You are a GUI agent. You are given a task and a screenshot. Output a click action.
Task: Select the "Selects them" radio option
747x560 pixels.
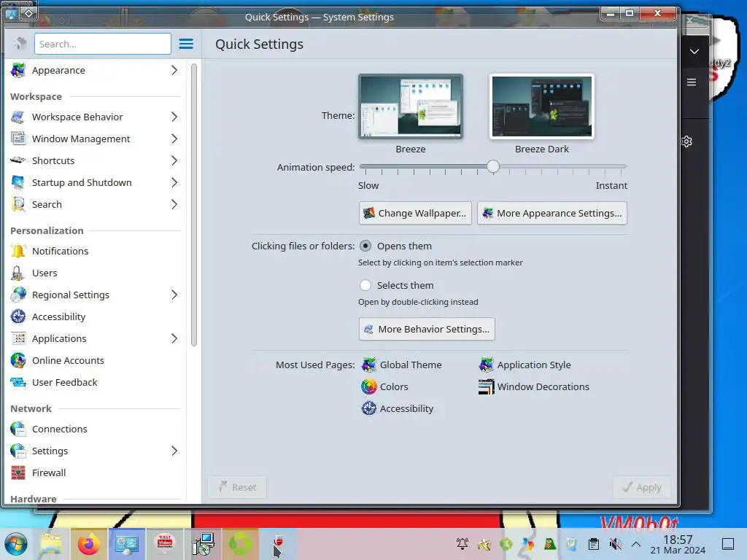click(x=365, y=285)
